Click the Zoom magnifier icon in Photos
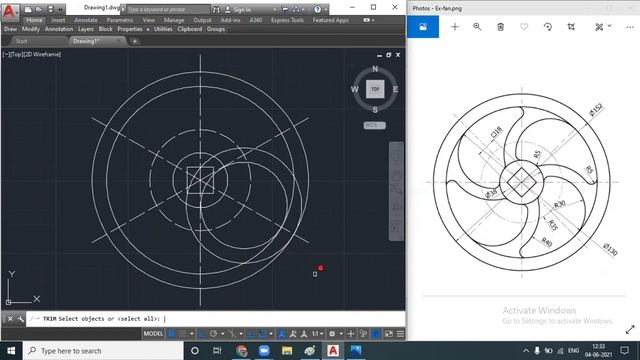The image size is (640, 360). click(x=477, y=27)
